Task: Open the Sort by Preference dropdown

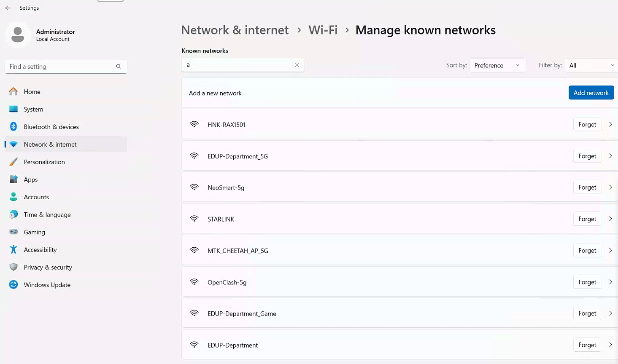Action: (x=497, y=65)
